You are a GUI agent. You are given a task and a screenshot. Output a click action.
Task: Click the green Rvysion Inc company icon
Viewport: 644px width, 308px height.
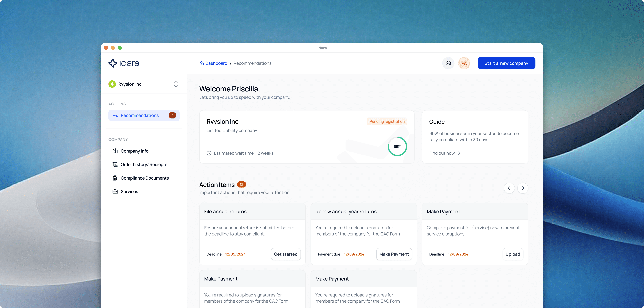click(112, 84)
